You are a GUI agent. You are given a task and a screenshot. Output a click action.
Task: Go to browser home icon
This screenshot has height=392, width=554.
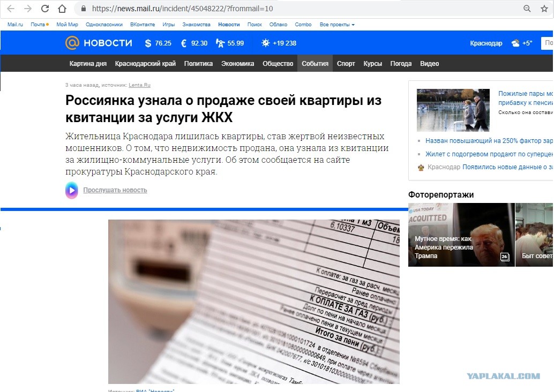(x=62, y=9)
